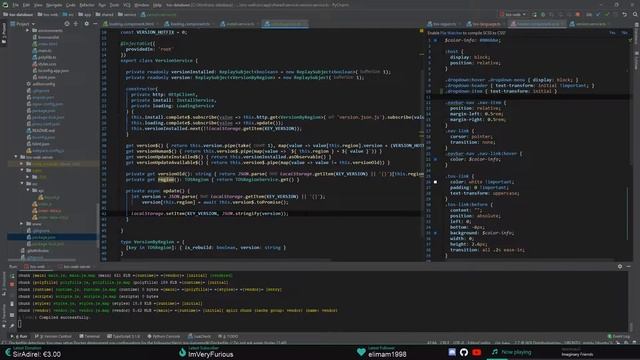Open the Version Control tool window

point(54,336)
